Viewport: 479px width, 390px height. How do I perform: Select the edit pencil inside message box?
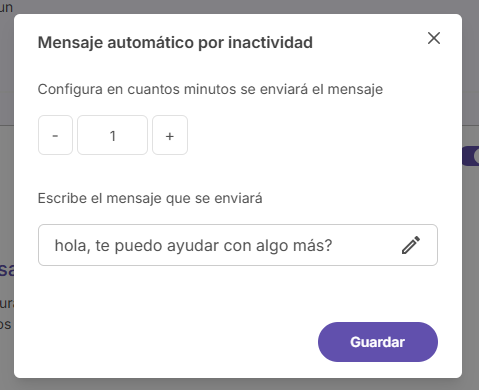click(411, 245)
